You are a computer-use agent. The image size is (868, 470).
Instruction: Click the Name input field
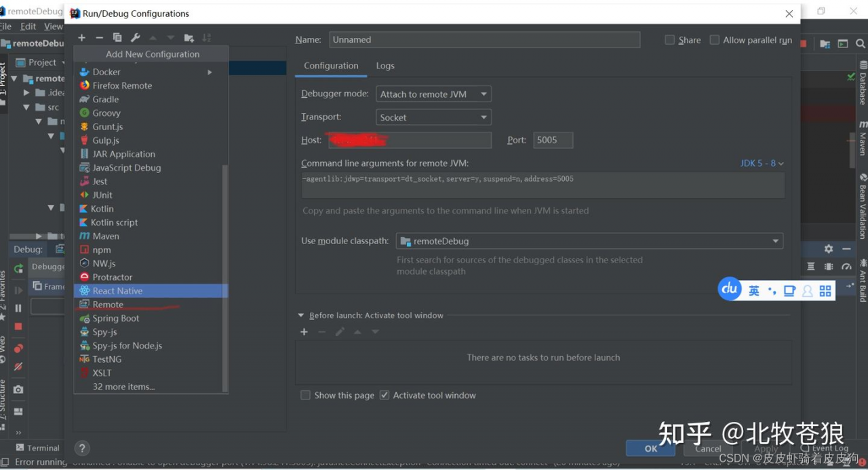point(485,40)
